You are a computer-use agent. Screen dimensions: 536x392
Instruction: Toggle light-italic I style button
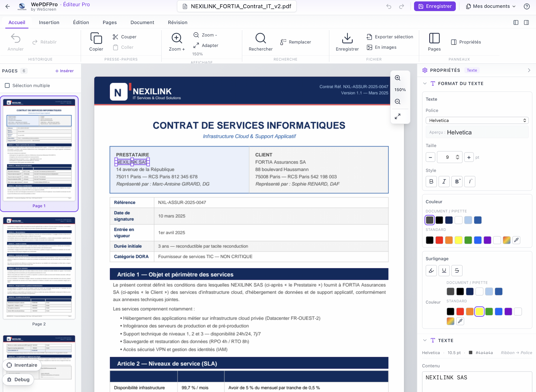[x=470, y=181]
